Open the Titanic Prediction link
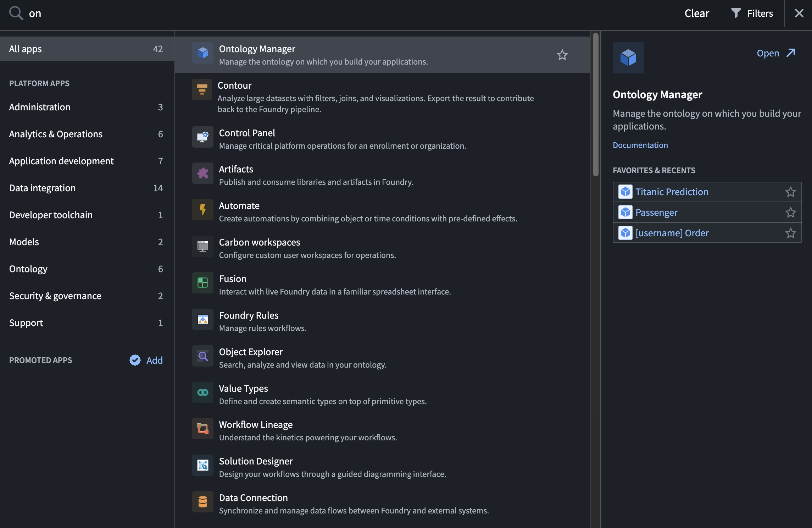Viewport: 812px width, 528px height. point(672,192)
